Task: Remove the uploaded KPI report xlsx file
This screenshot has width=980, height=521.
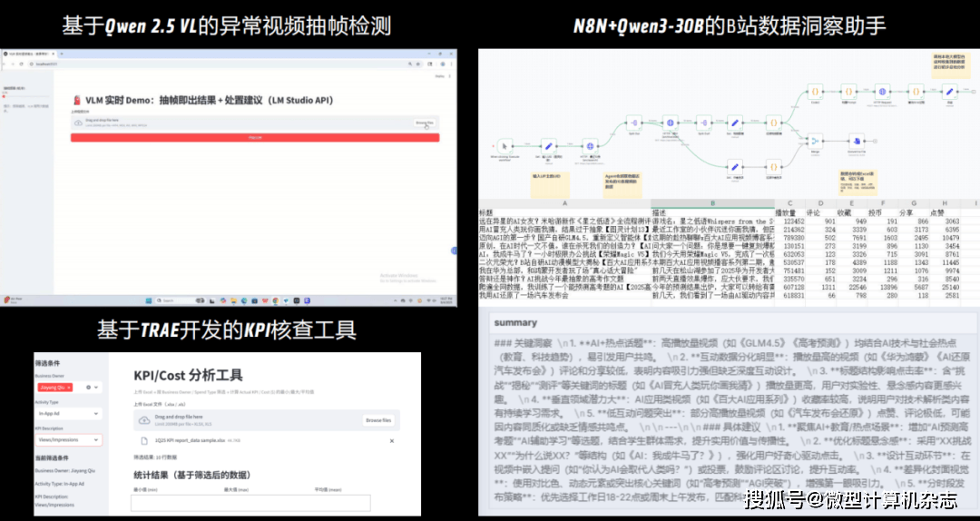Action: [391, 439]
